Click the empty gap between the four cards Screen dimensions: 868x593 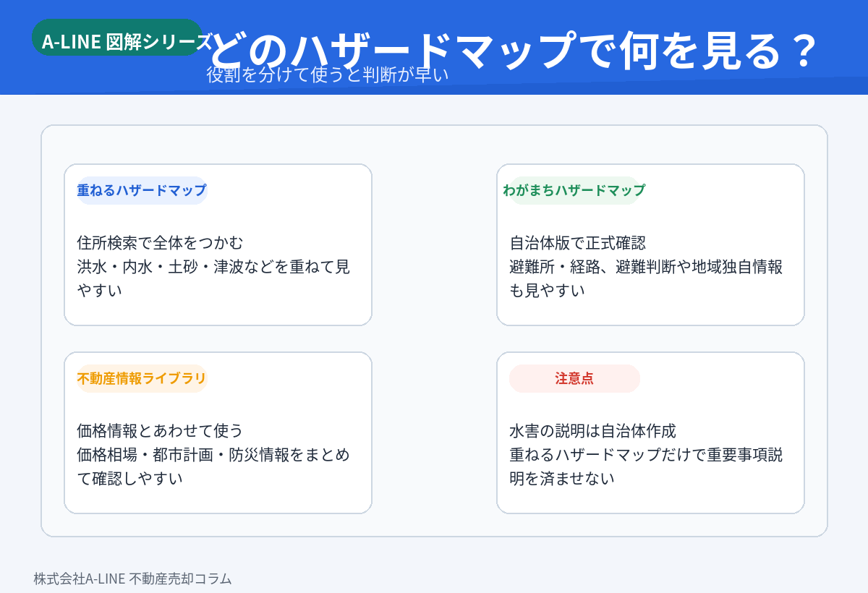[x=434, y=338]
